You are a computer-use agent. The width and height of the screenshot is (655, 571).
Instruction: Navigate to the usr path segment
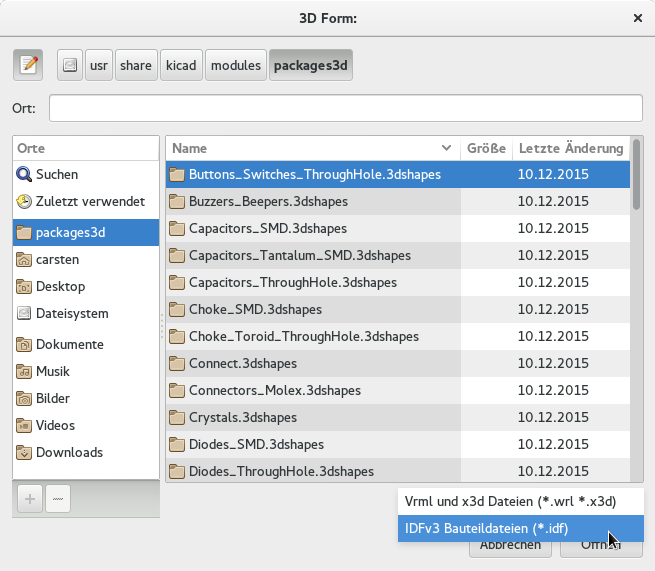coord(98,66)
